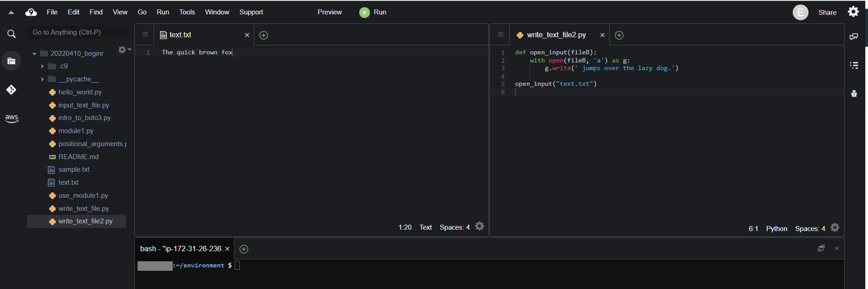Close the text.txt tab
Image resolution: width=868 pixels, height=289 pixels.
click(247, 35)
